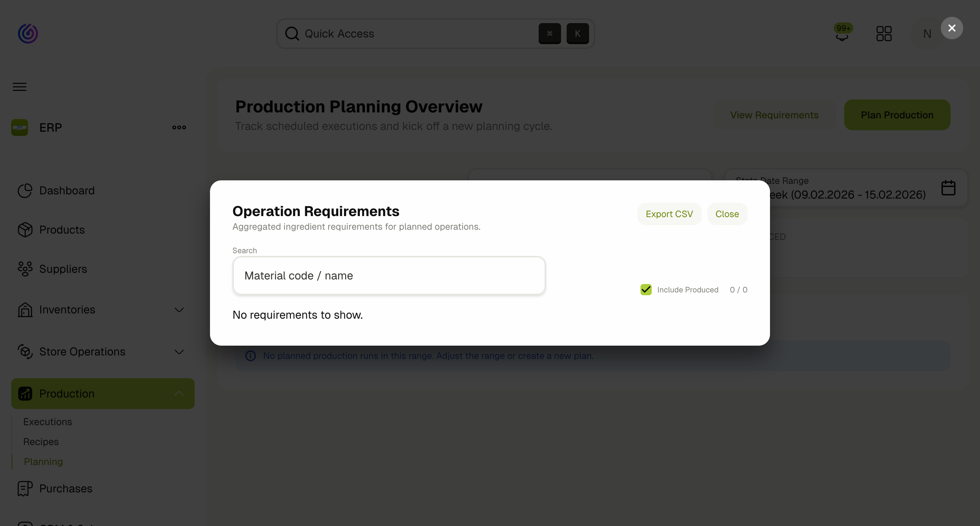Click the Purchases receipt icon

click(x=24, y=488)
